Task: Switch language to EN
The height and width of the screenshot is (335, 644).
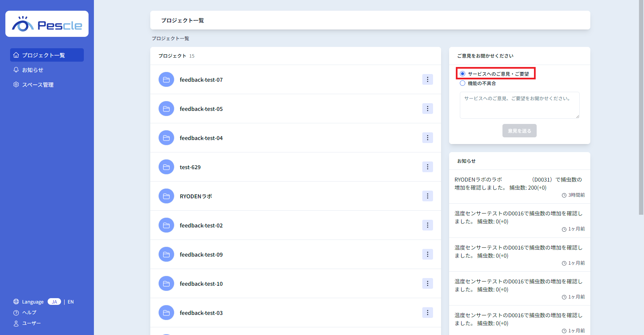Action: 70,302
